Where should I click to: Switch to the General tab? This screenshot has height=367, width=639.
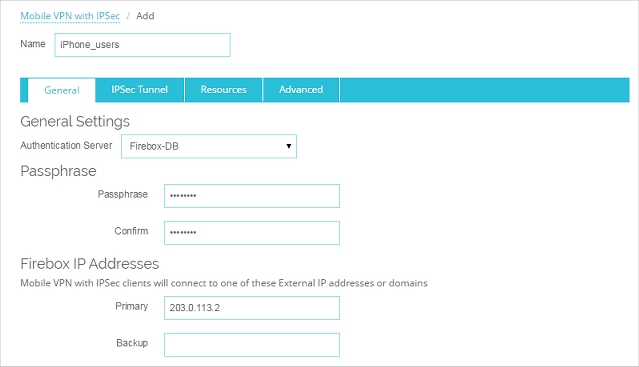(62, 90)
